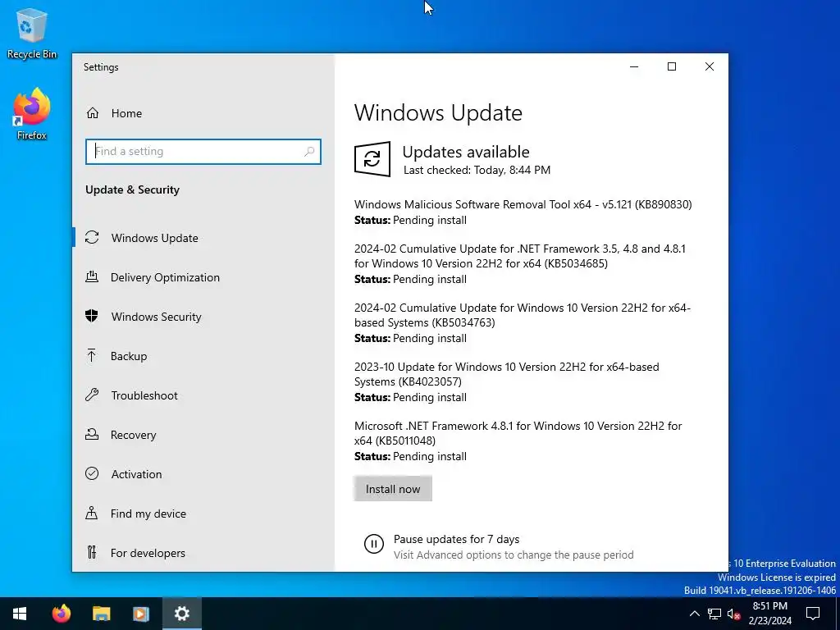Click the Windows Update sync arrows sidebar icon
Viewport: 840px width, 630px height.
coord(92,237)
